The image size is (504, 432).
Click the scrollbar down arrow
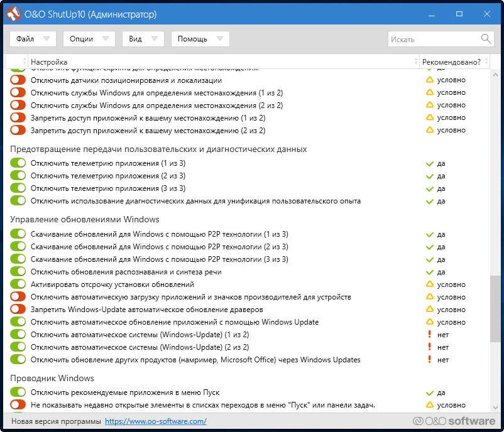[495, 408]
